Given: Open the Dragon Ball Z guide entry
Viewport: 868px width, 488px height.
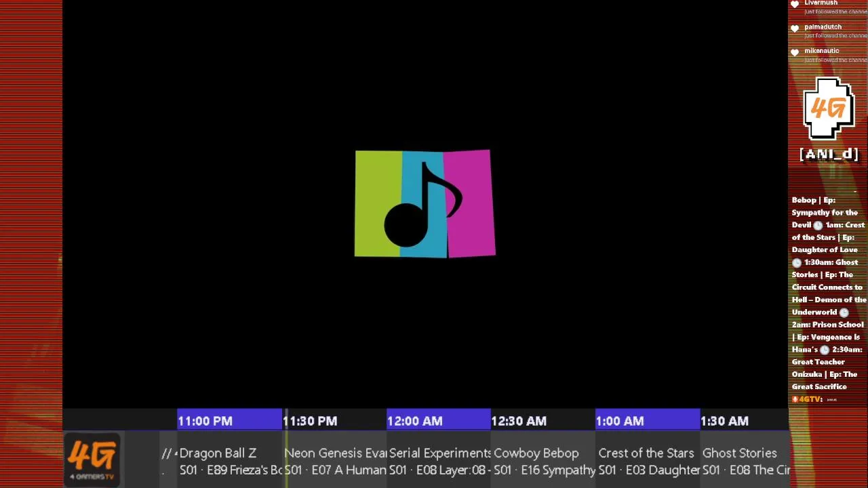Looking at the screenshot, I should pyautogui.click(x=230, y=461).
